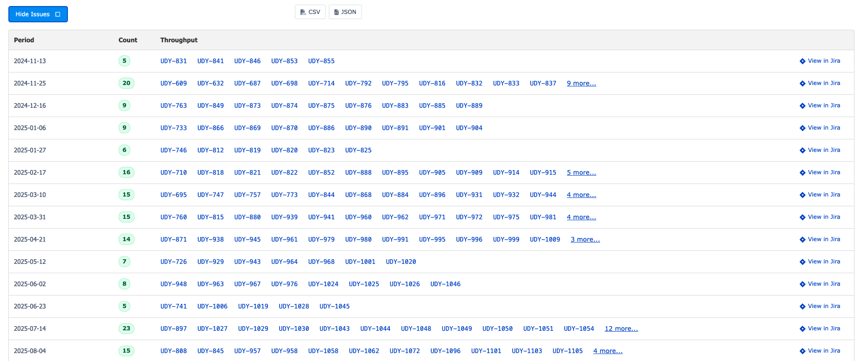Click count badge 23 for 2025-07-14
This screenshot has width=868, height=361.
pyautogui.click(x=126, y=328)
